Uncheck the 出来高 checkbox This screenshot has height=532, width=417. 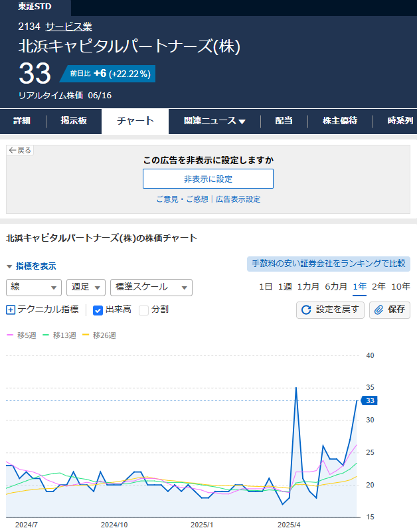coord(98,310)
